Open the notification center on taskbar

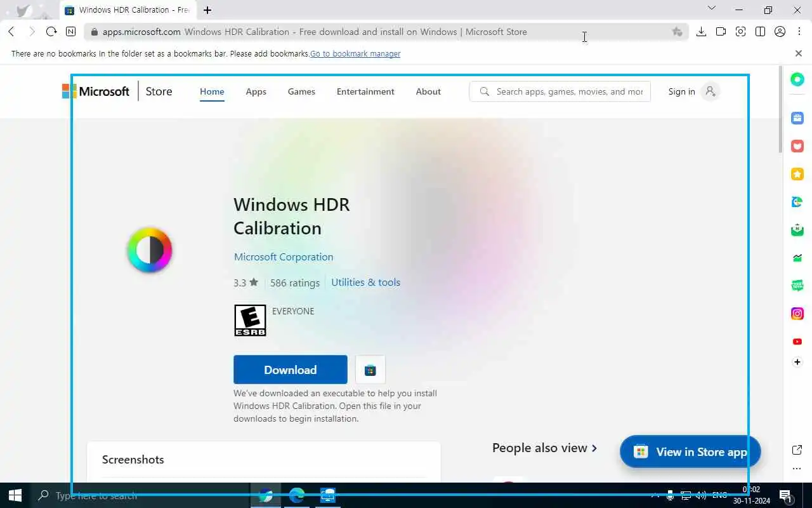785,495
